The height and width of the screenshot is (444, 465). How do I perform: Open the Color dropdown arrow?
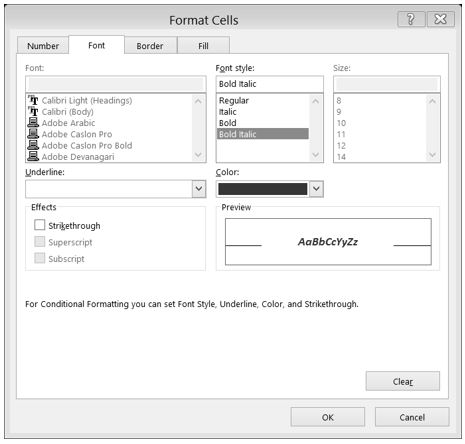[316, 189]
